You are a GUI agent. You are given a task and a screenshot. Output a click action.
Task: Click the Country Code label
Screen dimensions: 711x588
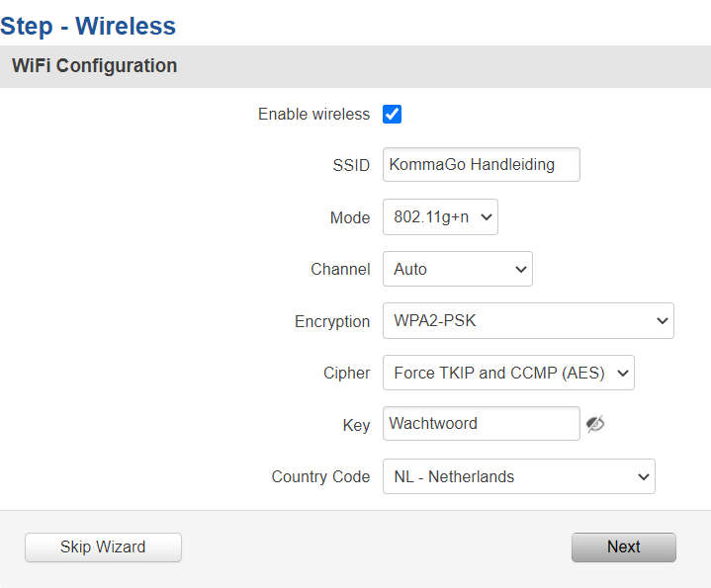click(320, 476)
